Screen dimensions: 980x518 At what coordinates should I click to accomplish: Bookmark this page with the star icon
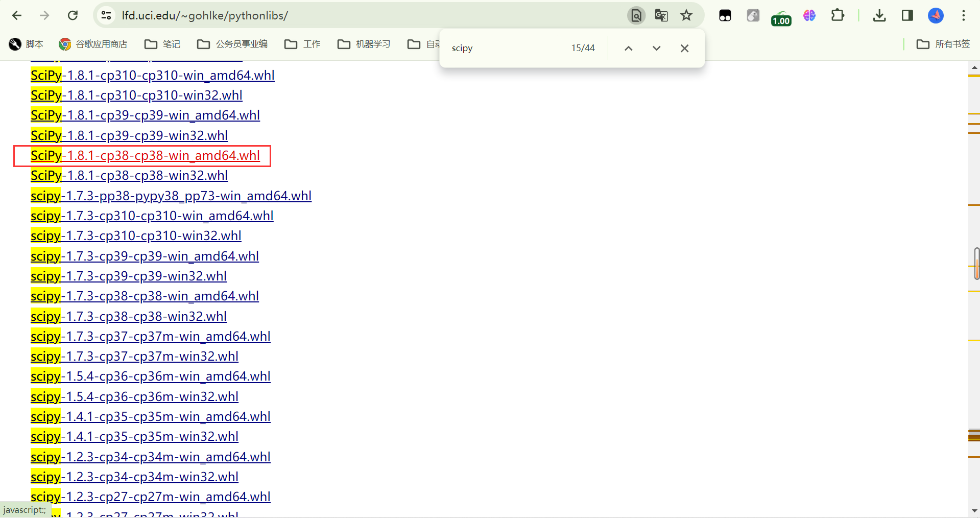(686, 15)
